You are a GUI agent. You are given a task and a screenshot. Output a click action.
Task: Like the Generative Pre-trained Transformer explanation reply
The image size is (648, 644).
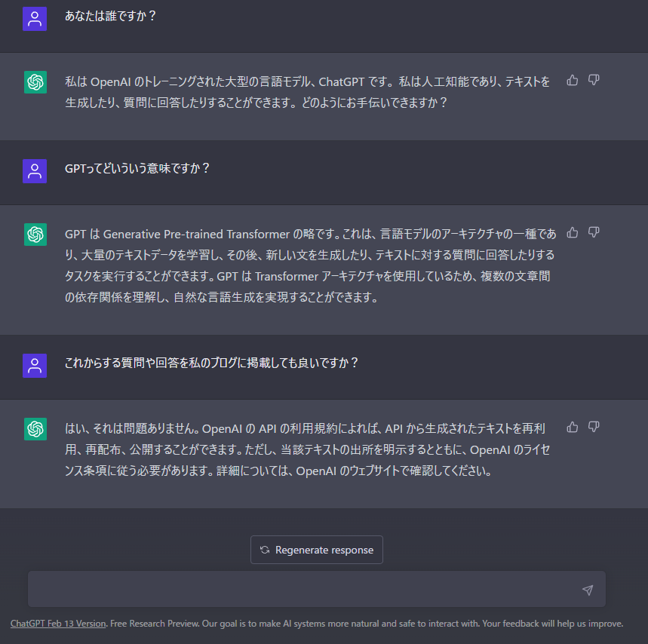click(x=573, y=232)
